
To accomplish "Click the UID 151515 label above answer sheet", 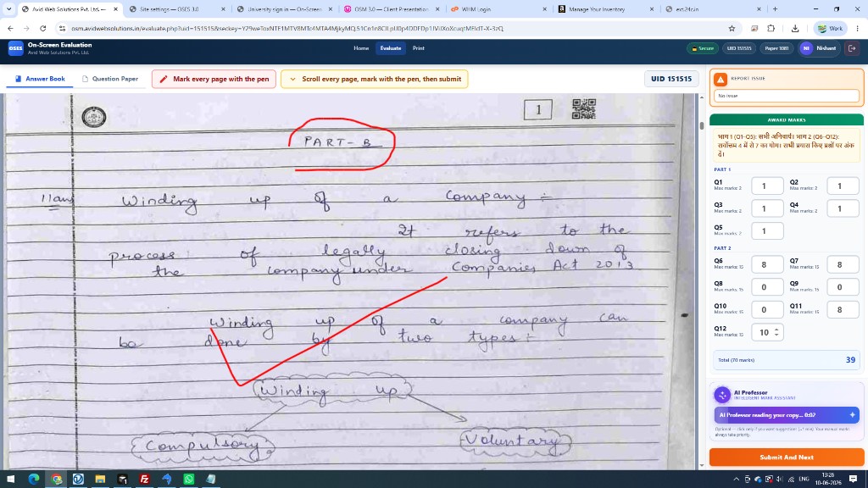I will (x=671, y=79).
